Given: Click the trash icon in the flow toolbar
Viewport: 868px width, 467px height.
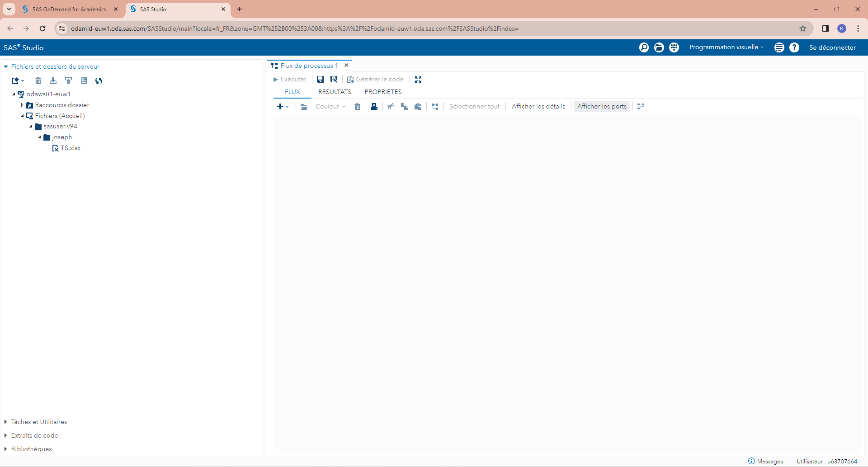Looking at the screenshot, I should [357, 106].
